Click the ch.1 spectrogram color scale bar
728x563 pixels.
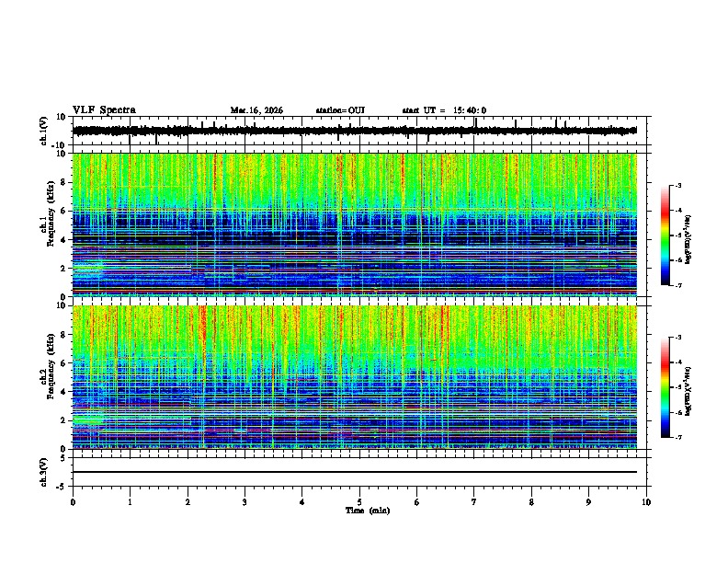click(x=665, y=236)
